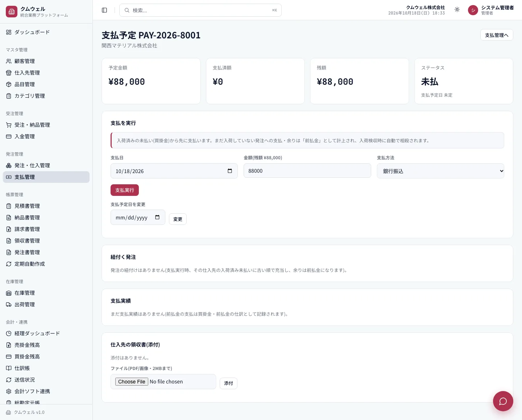522x420 pixels.
Task: Click the 添付 upload button
Action: click(x=228, y=383)
